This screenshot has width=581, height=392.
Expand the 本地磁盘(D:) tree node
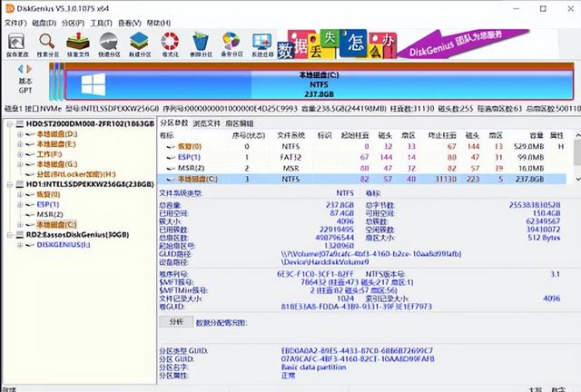click(x=20, y=134)
